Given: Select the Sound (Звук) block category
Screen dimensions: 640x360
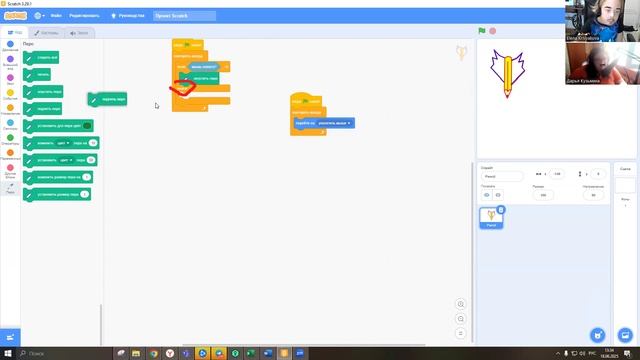Looking at the screenshot, I should (x=10, y=79).
